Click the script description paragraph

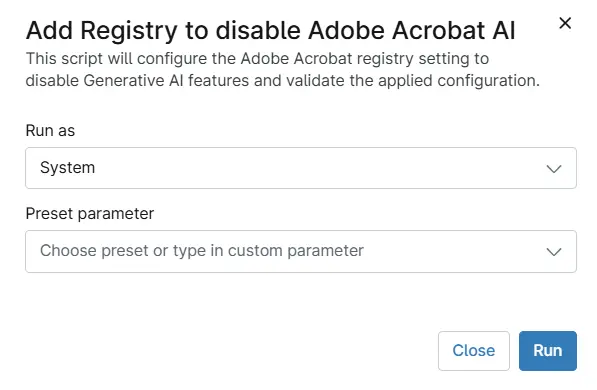(x=283, y=70)
